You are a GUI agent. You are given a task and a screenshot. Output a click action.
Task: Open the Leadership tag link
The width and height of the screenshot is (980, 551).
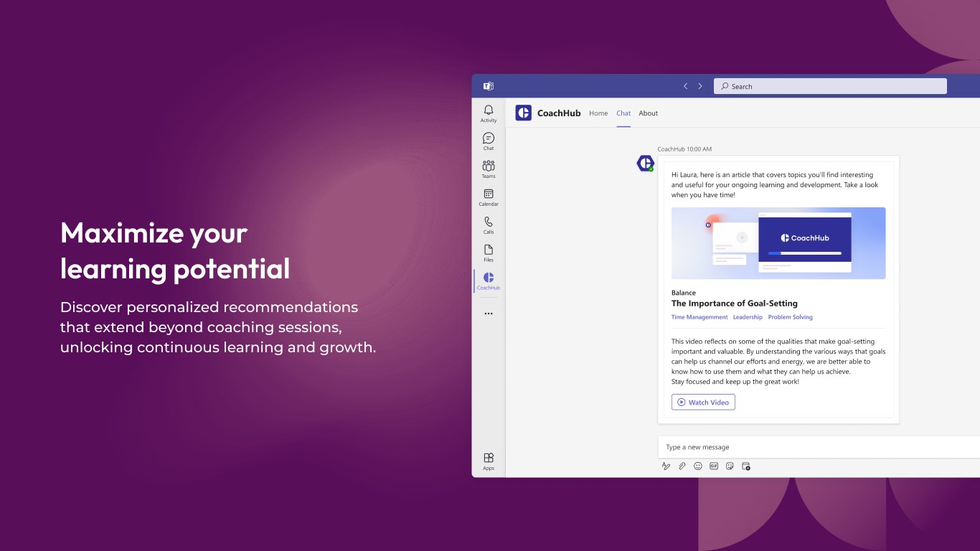(x=748, y=317)
